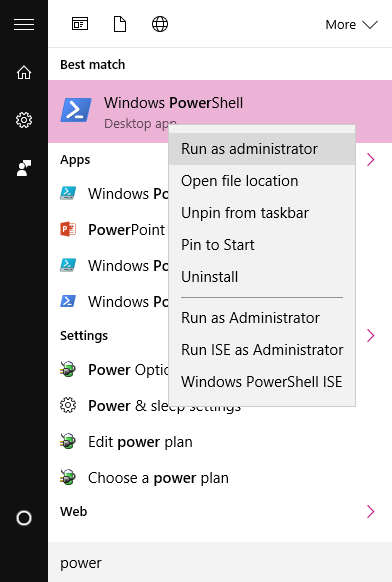Choose Run ISE as Administrator
This screenshot has width=392, height=582.
262,350
